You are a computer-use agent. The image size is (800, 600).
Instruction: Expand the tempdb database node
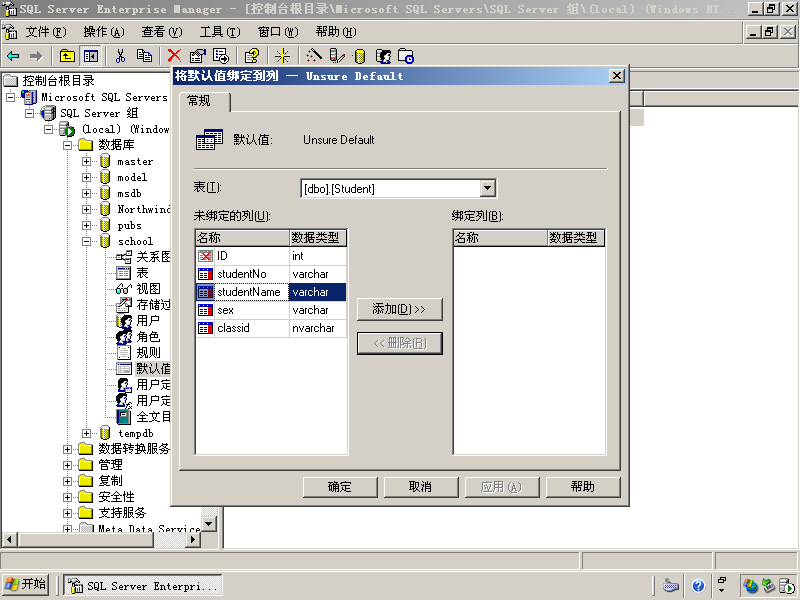point(86,433)
